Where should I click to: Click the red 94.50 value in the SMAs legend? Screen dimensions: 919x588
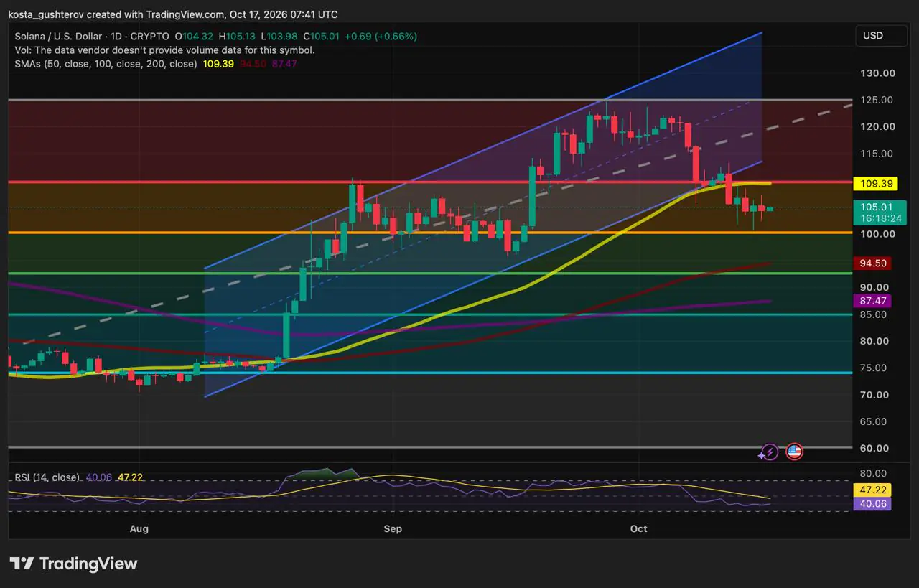coord(253,64)
